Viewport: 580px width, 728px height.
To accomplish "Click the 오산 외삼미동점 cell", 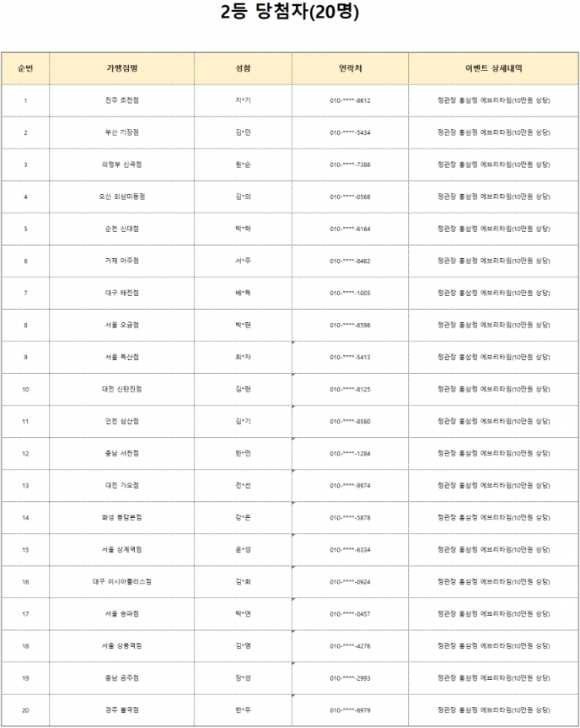I will (x=121, y=197).
